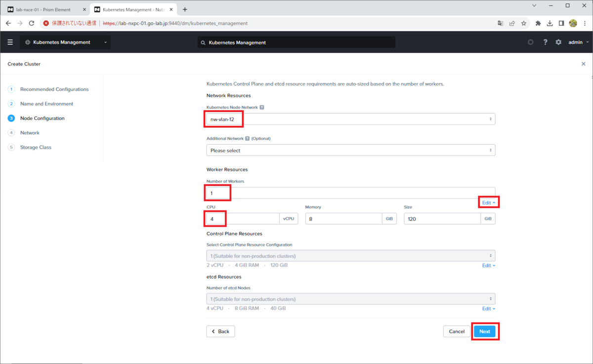Close the Create Cluster dialog
This screenshot has width=593, height=364.
pyautogui.click(x=584, y=64)
